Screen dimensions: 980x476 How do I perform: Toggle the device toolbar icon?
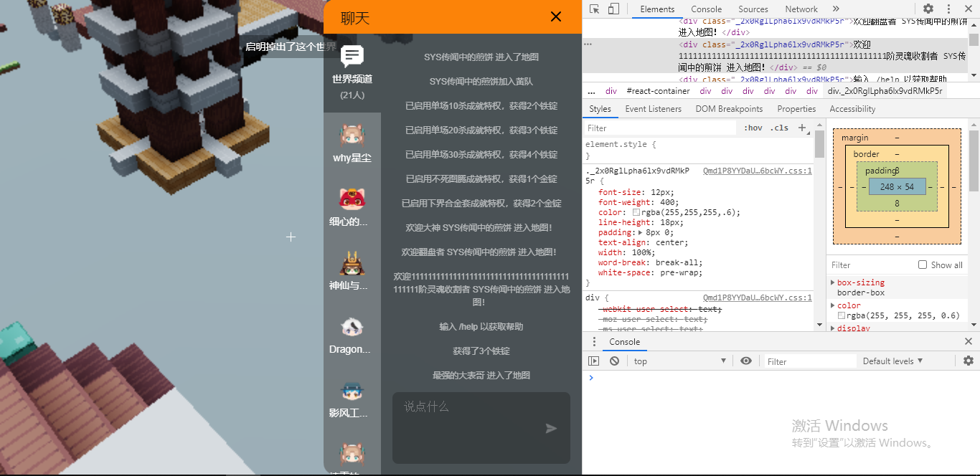[613, 9]
